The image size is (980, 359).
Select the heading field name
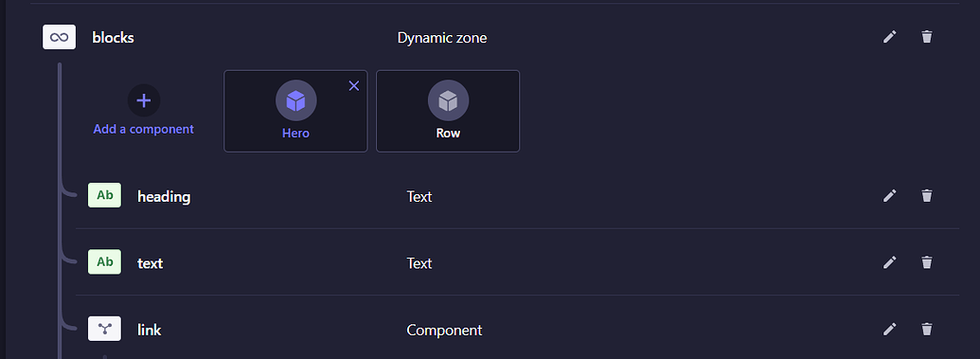(x=164, y=196)
